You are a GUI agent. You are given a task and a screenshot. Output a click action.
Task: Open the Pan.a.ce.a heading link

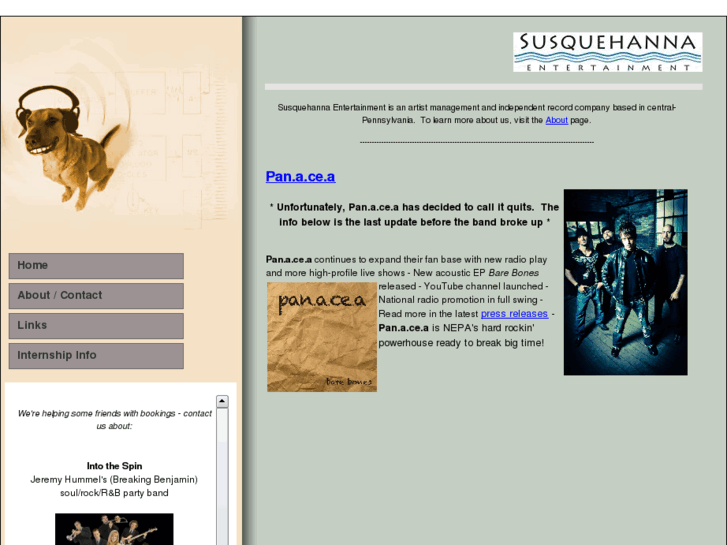click(x=300, y=177)
